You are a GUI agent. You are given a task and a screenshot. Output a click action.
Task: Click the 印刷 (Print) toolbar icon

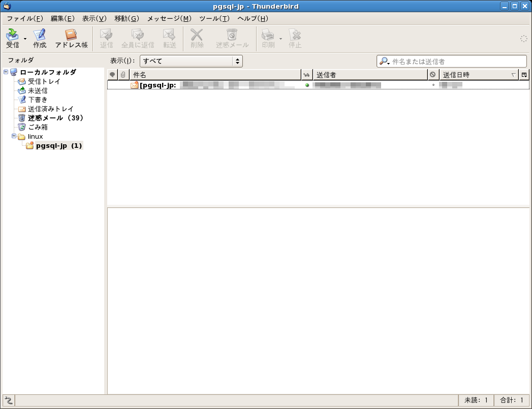tap(268, 38)
